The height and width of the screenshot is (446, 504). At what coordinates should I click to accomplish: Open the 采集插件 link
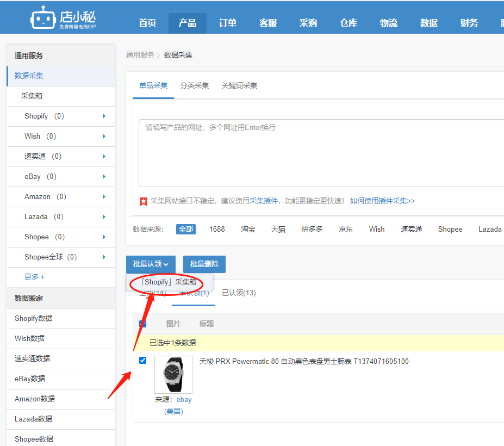pos(264,201)
